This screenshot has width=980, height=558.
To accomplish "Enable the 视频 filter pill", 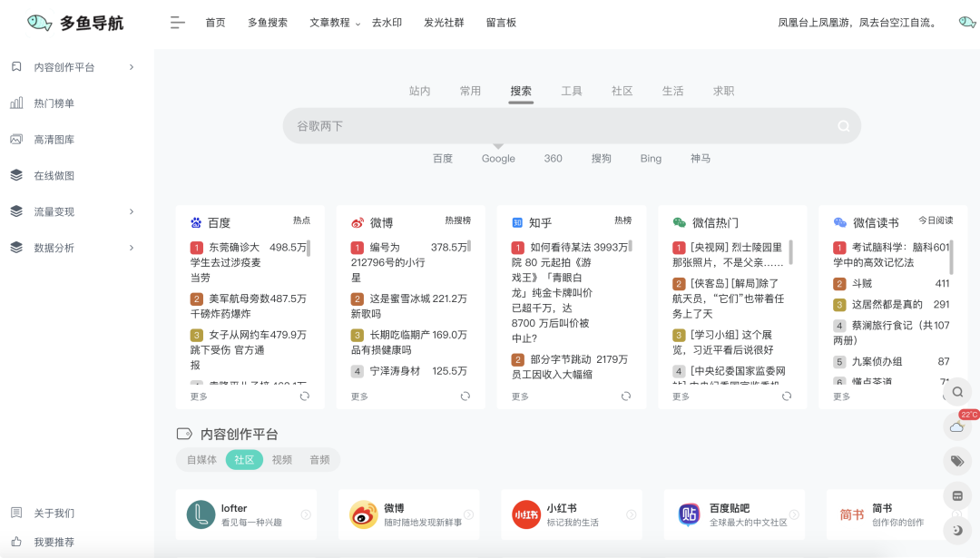I will tap(282, 459).
